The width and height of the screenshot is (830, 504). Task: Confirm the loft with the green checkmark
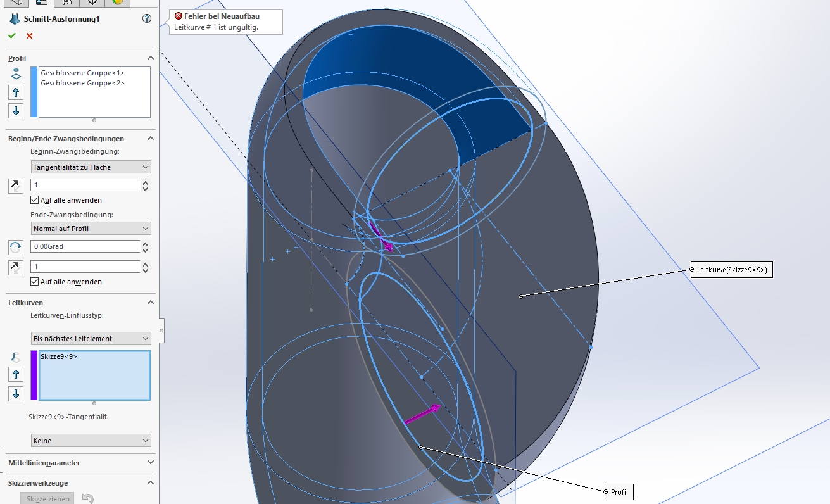coord(12,35)
